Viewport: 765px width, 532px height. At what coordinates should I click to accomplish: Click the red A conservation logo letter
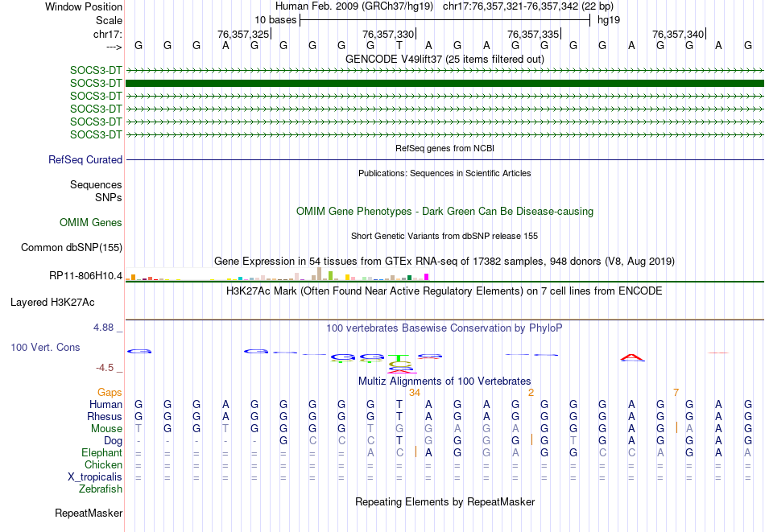632,357
